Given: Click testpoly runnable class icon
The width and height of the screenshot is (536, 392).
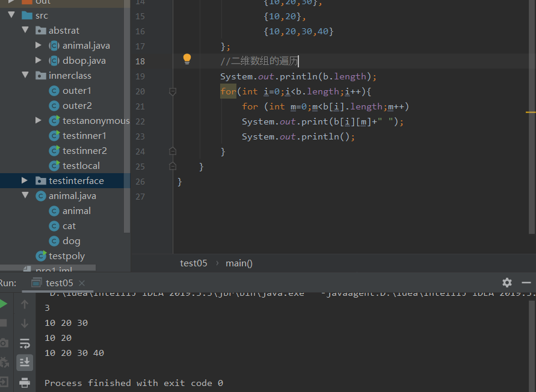Looking at the screenshot, I should [41, 256].
